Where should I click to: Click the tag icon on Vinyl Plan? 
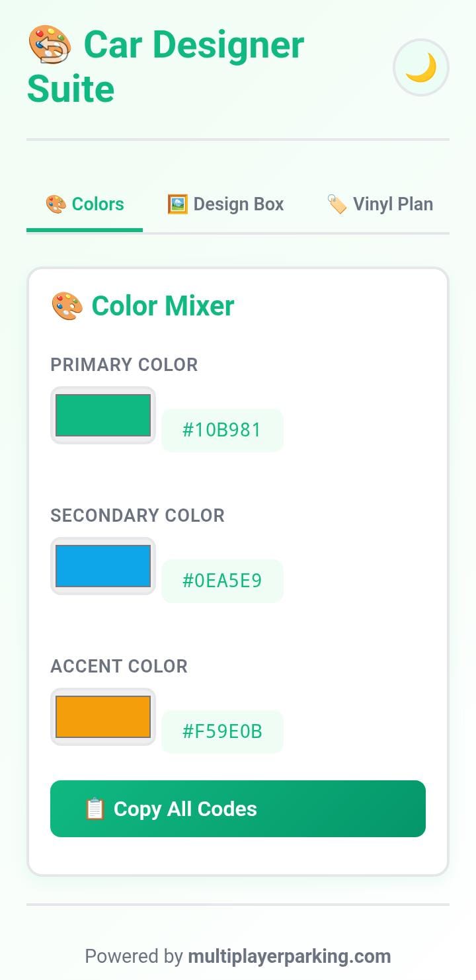pos(337,204)
